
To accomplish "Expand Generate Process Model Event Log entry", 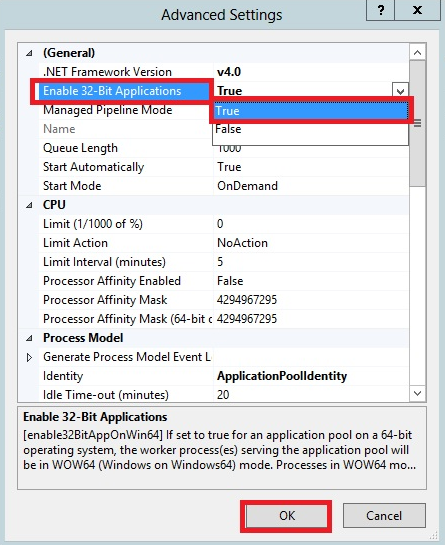I will (29, 357).
